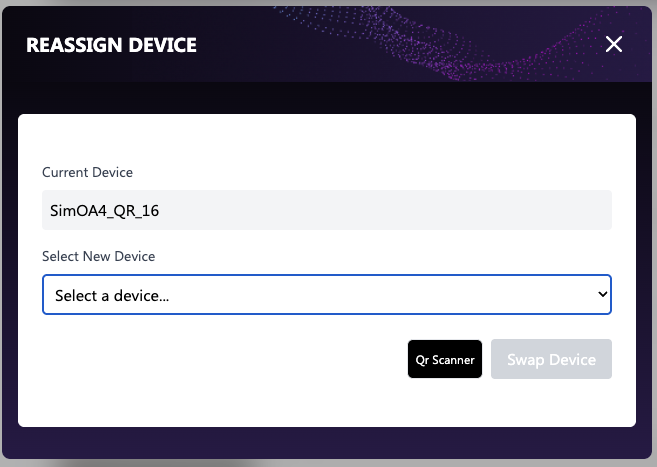Screen dimensions: 657x467
Task: Click the dropdown chevron arrow
Action: (602, 295)
